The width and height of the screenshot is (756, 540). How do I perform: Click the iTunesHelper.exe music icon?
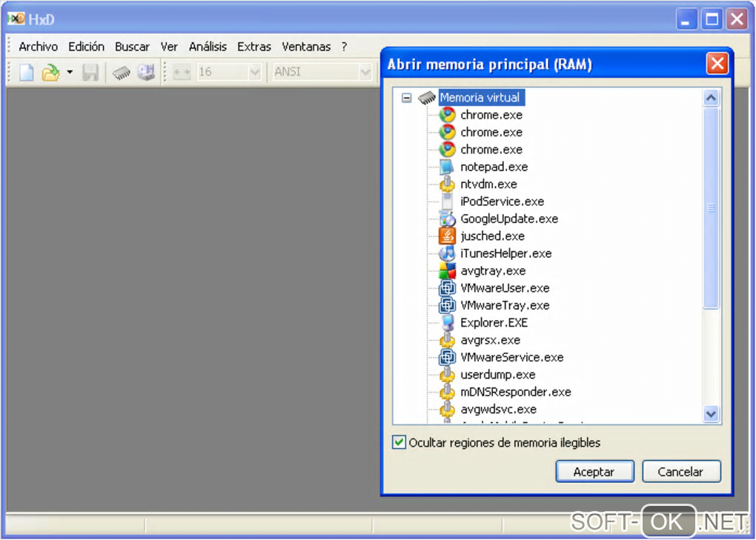point(448,253)
